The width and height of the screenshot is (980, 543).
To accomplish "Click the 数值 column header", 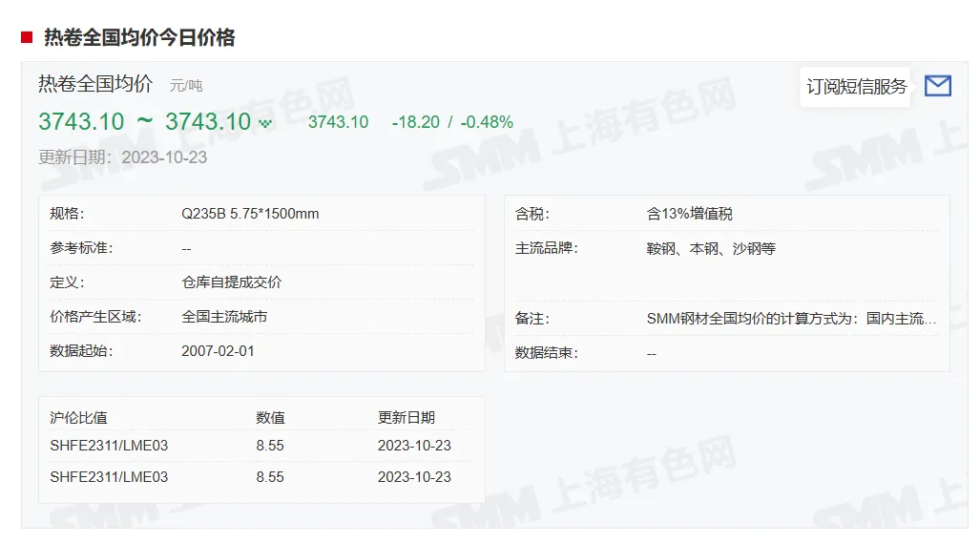I will pos(270,418).
